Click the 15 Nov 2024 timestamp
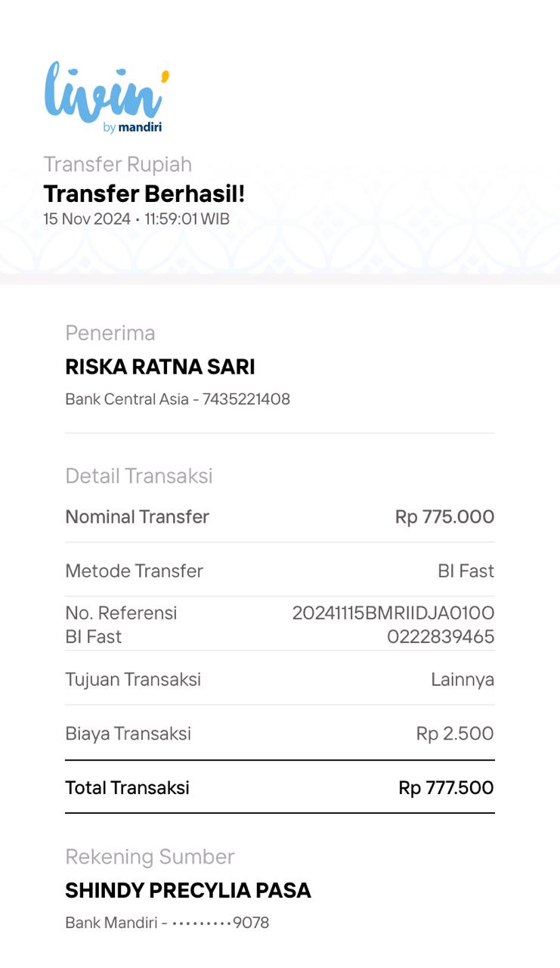Image resolution: width=560 pixels, height=968 pixels. click(136, 219)
